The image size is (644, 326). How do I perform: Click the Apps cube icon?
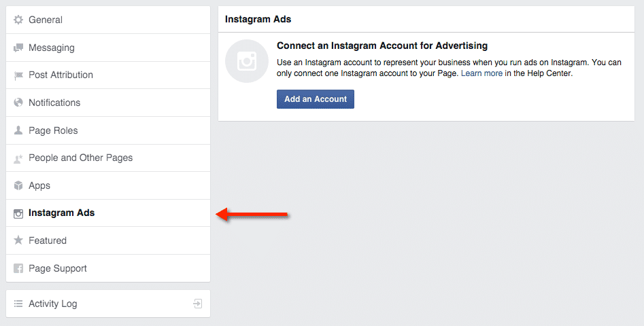(x=18, y=186)
